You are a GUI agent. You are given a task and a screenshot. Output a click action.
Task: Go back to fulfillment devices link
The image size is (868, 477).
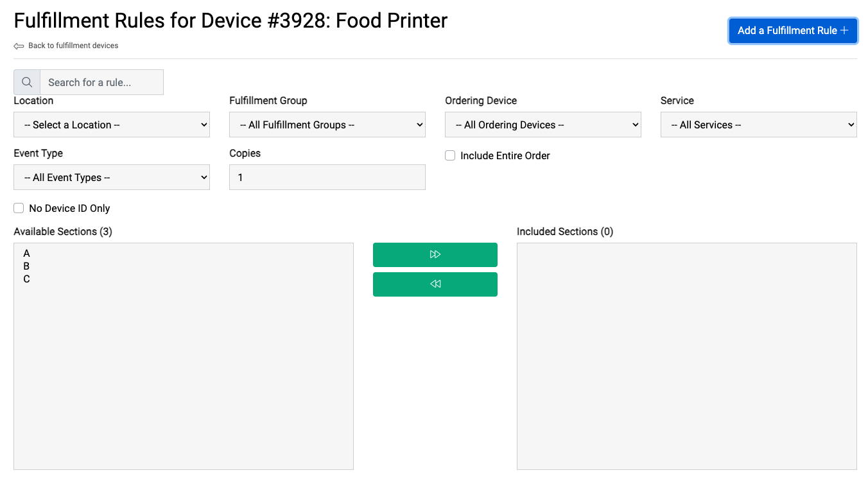pyautogui.click(x=73, y=46)
